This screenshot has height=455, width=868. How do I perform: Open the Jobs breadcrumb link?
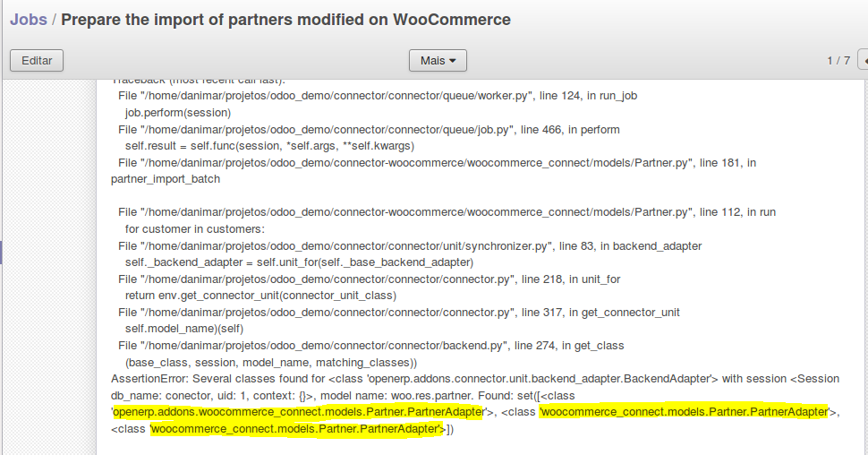29,19
